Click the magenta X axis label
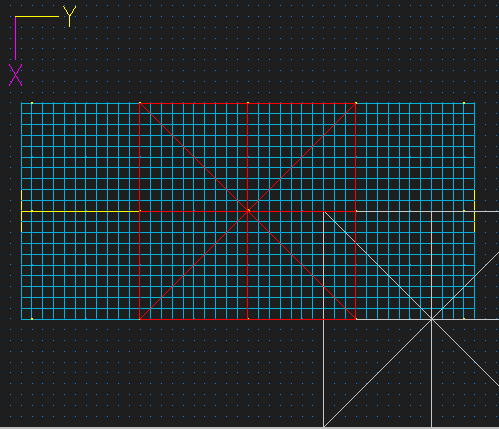Screen dimensions: 499x429 [15, 75]
